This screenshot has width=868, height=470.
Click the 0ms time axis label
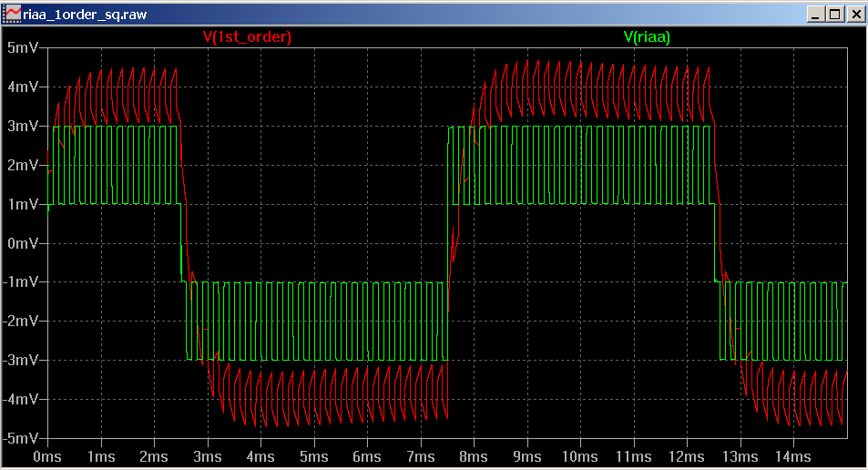point(47,456)
